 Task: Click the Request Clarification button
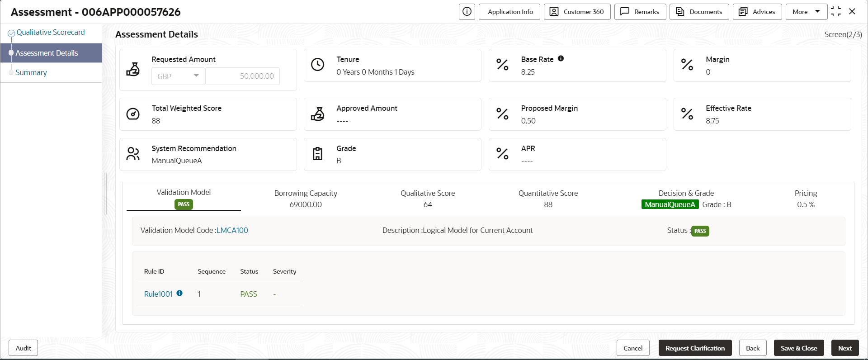tap(695, 348)
